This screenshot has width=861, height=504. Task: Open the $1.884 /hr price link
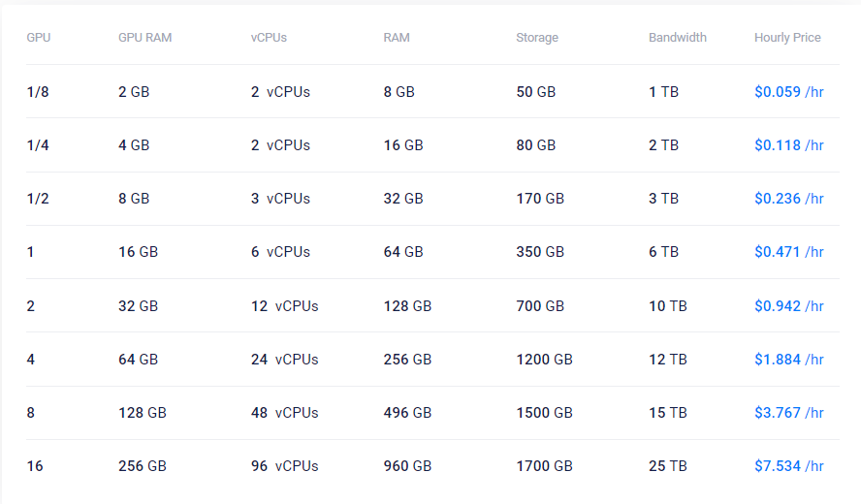click(788, 360)
